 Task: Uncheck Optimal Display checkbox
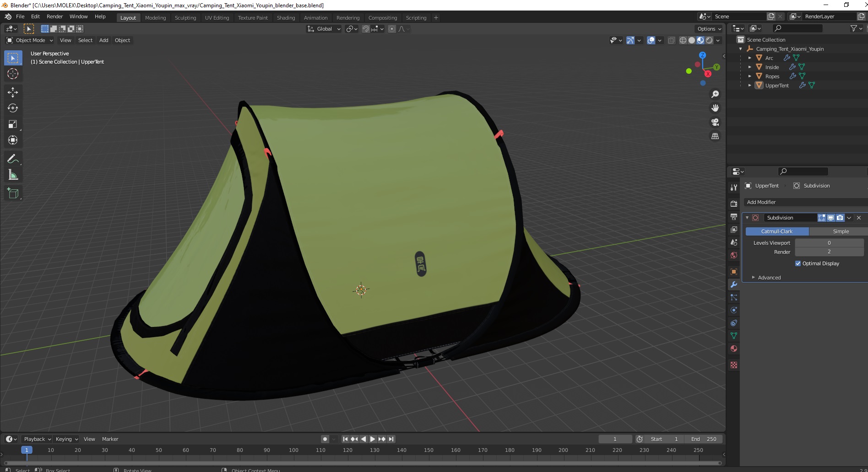click(x=798, y=263)
